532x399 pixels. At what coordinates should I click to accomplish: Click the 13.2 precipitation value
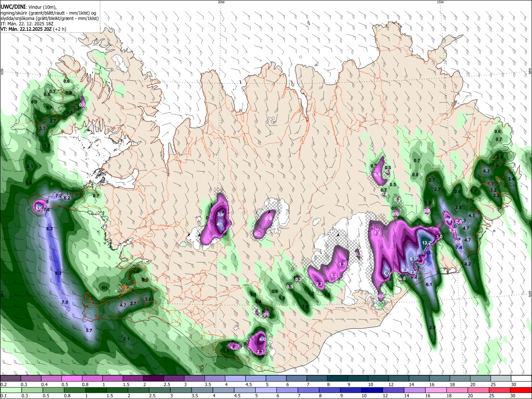[x=426, y=243]
